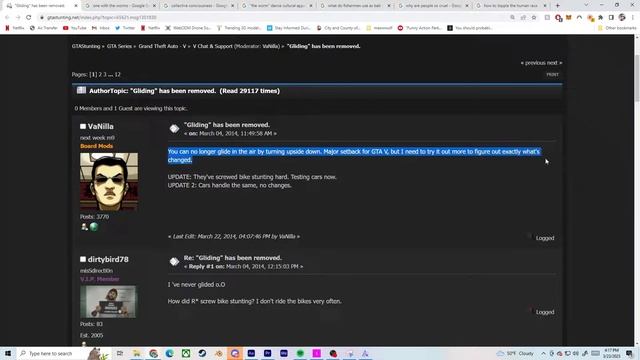The width and height of the screenshot is (640, 360).
Task: Toggle the browser side panel icon
Action: click(x=611, y=18)
